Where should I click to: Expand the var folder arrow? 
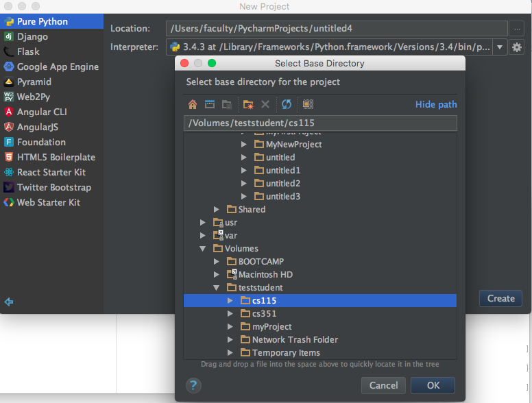(202, 235)
